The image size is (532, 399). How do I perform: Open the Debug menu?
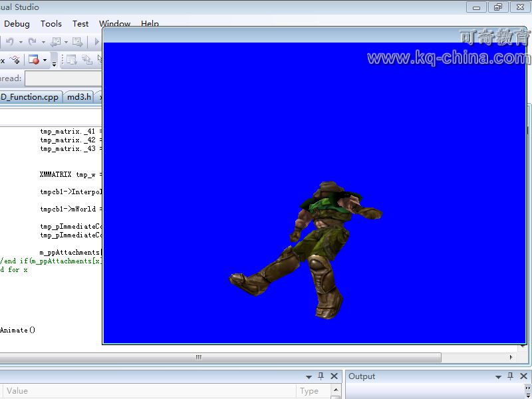coord(17,23)
